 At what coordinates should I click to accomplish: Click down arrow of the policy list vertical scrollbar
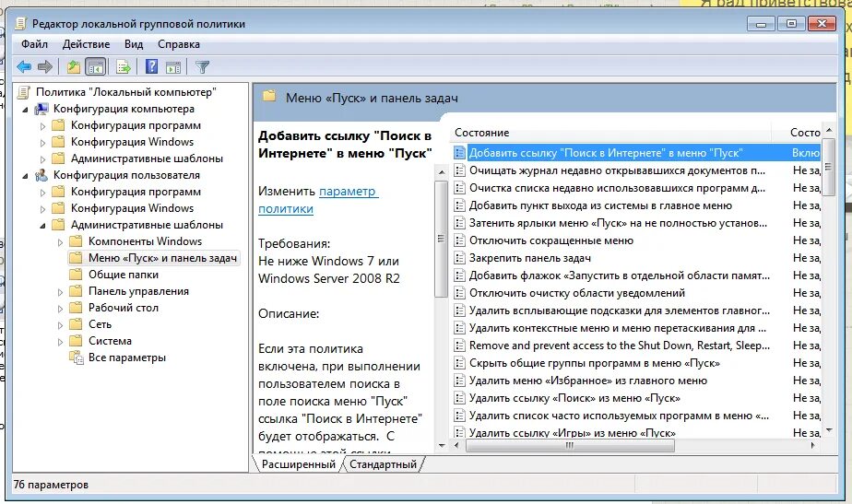pos(829,430)
